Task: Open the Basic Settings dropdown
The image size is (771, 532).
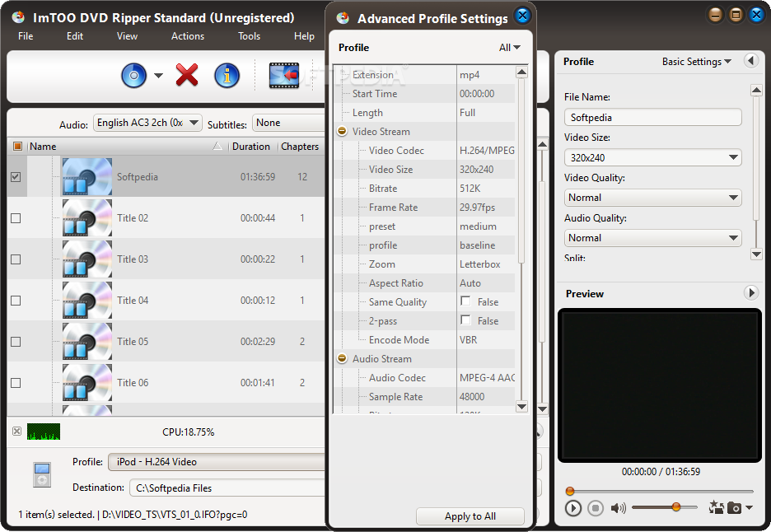Action: click(696, 62)
